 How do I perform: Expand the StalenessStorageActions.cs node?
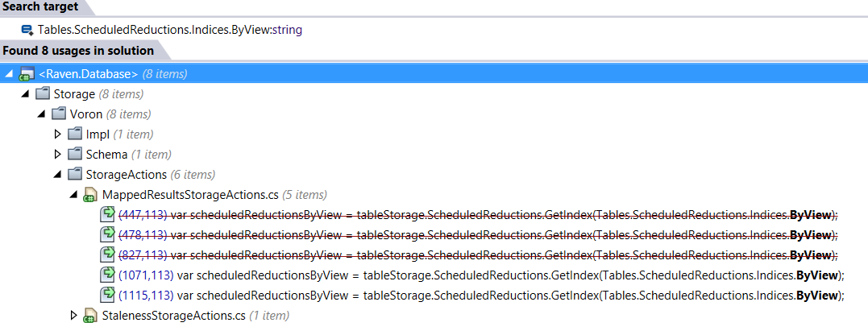click(74, 315)
